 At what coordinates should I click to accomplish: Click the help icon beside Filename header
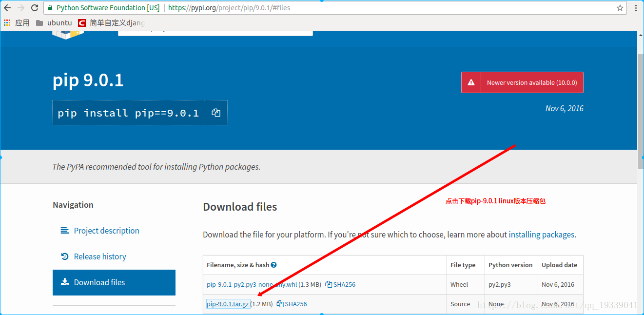click(274, 265)
